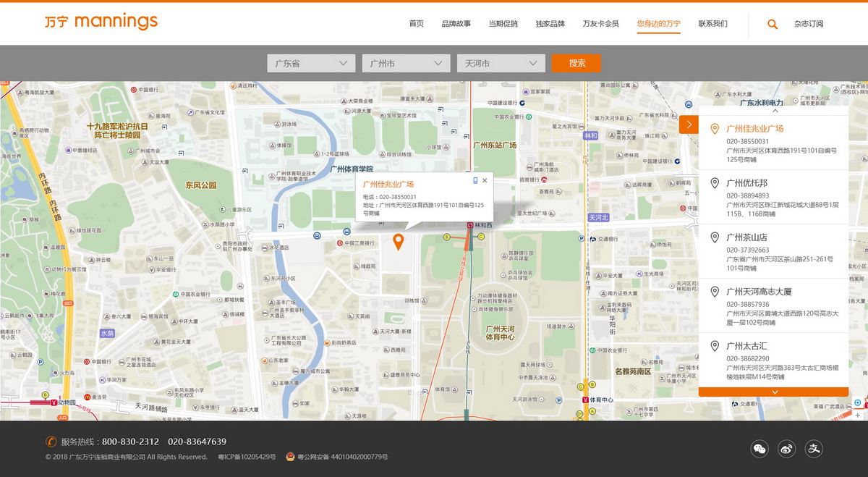Click 粤ICP备10205429号 footer link
Screen dimensions: 868x477
247,457
